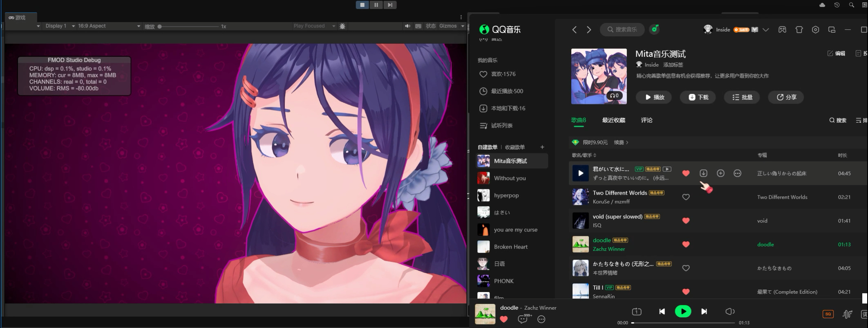Sort by 歌名/歌手 column header
Image resolution: width=868 pixels, height=328 pixels.
[x=584, y=155]
